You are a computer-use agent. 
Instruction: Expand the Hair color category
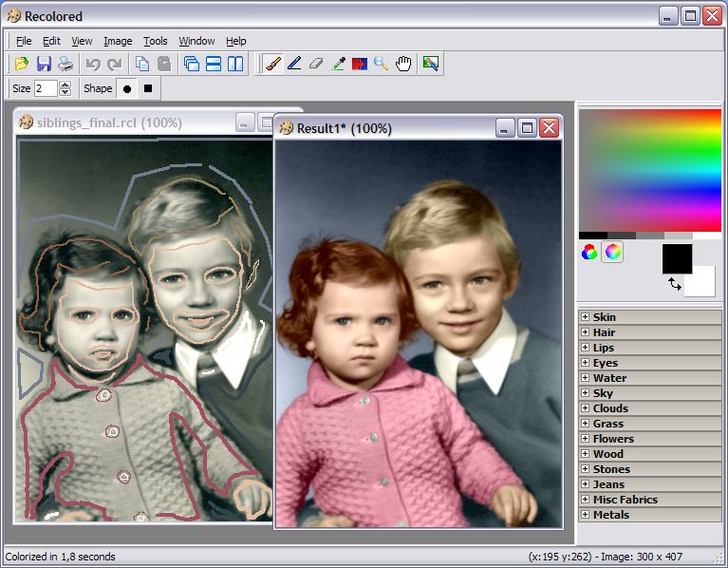point(586,332)
